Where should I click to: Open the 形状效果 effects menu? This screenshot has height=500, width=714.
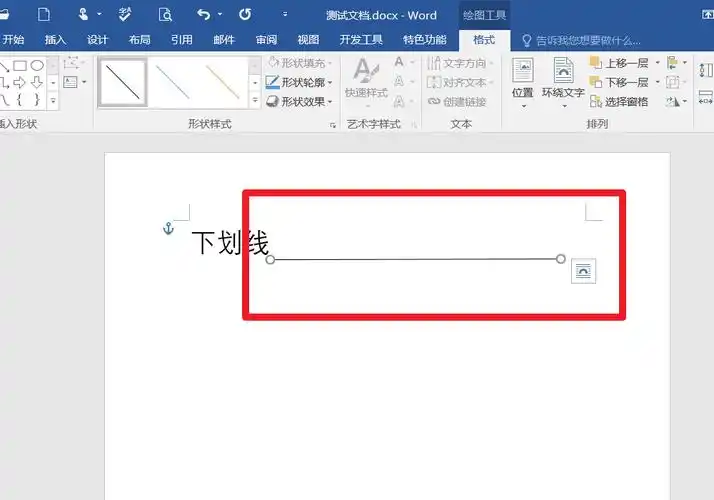pyautogui.click(x=299, y=102)
